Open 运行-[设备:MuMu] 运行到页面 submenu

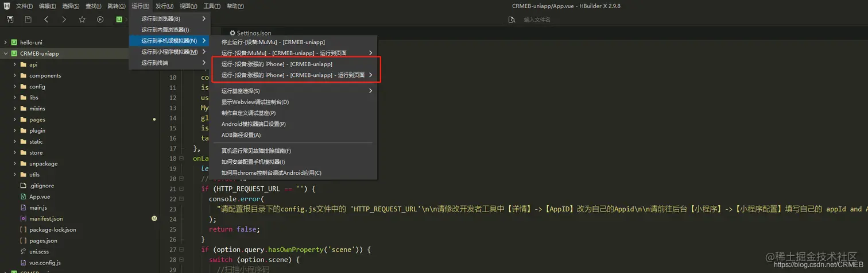coord(294,53)
